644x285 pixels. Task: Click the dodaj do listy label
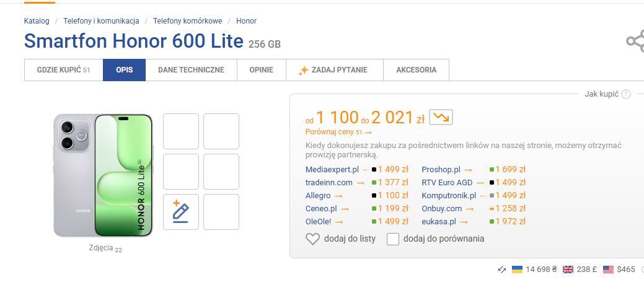[350, 239]
